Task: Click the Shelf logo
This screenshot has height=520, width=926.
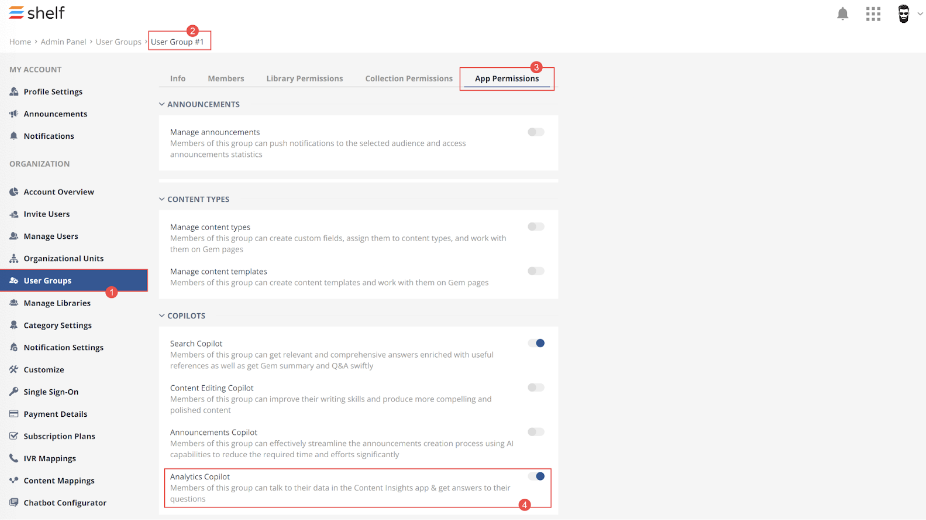Action: click(37, 12)
